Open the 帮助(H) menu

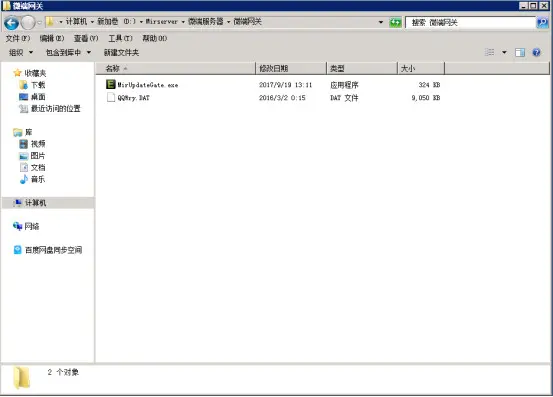pyautogui.click(x=154, y=38)
